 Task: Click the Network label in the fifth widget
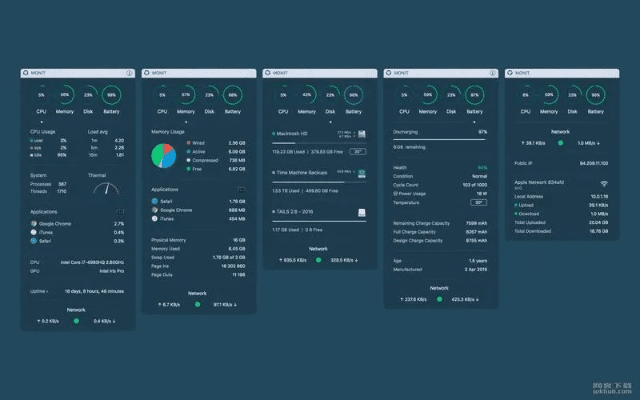[560, 131]
